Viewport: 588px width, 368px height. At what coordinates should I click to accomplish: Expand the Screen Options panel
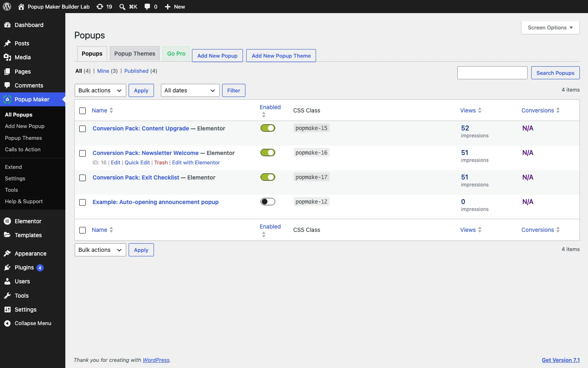[550, 28]
